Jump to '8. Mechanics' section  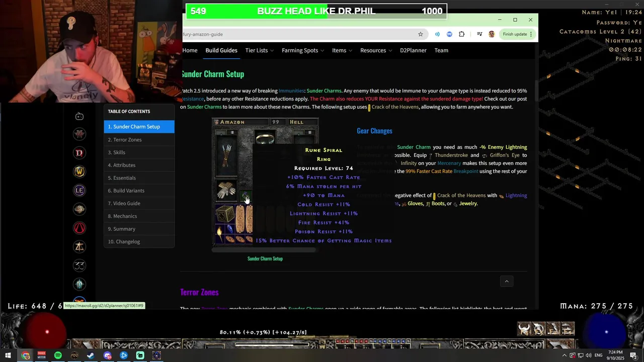coord(139,216)
